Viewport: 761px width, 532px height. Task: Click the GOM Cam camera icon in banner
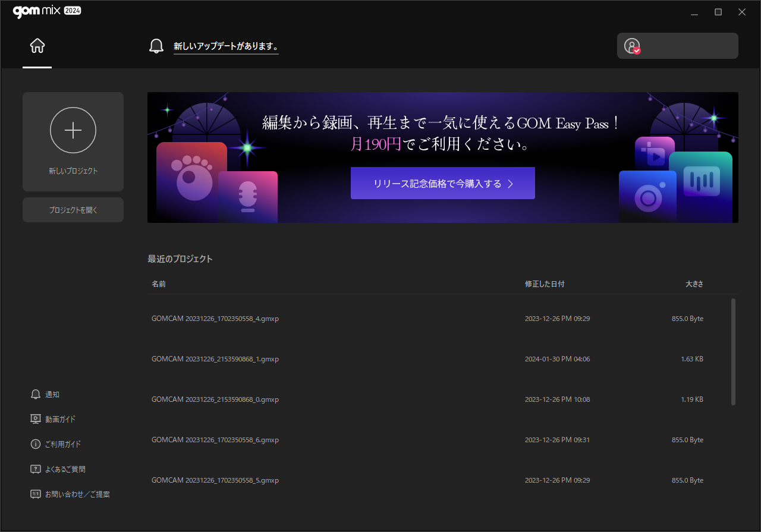click(647, 197)
